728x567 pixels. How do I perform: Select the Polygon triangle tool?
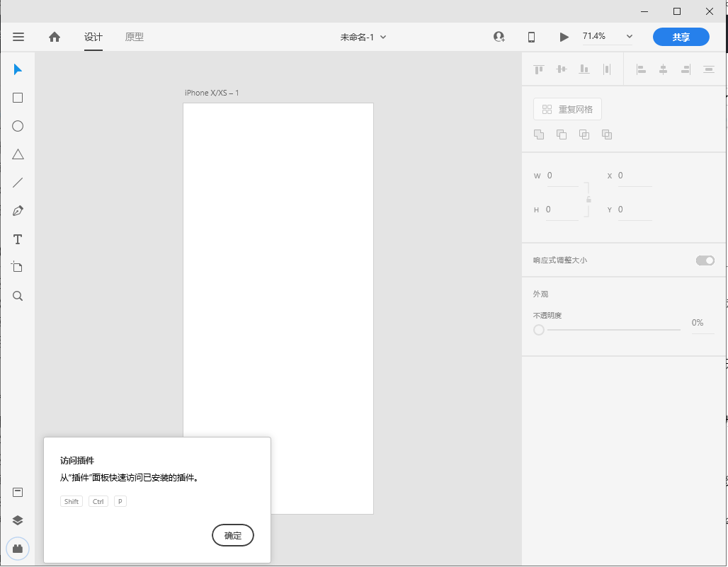pos(18,154)
